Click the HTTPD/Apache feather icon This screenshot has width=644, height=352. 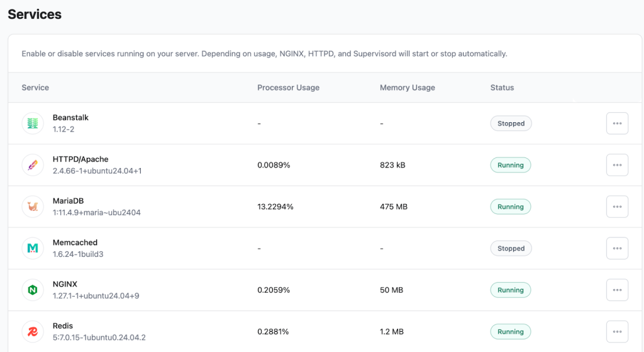pyautogui.click(x=33, y=165)
